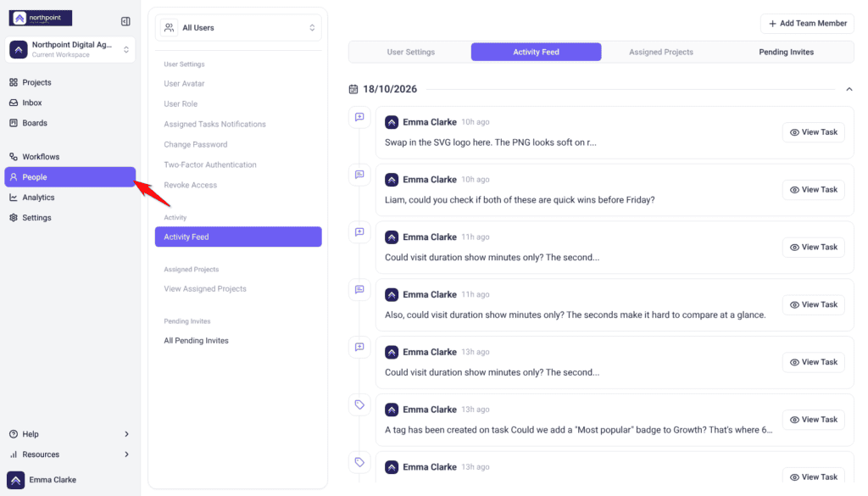The image size is (868, 496).
Task: Open Settings in the sidebar
Action: click(x=70, y=218)
